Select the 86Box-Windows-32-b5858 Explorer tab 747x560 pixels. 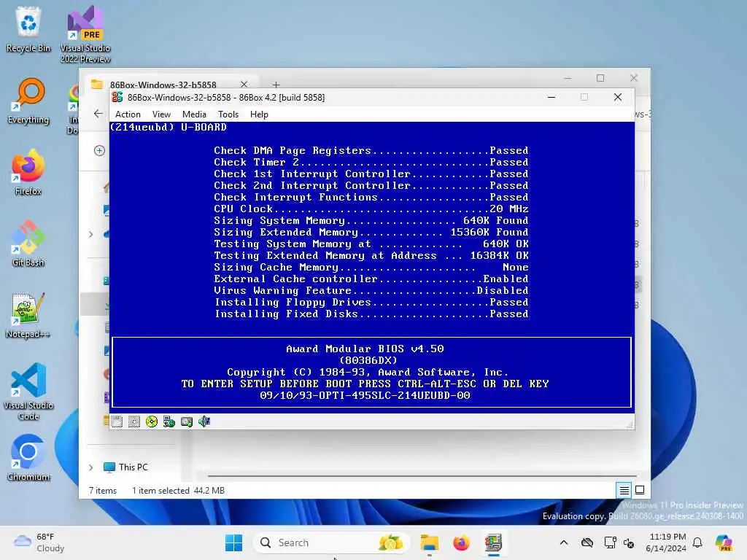pos(163,85)
